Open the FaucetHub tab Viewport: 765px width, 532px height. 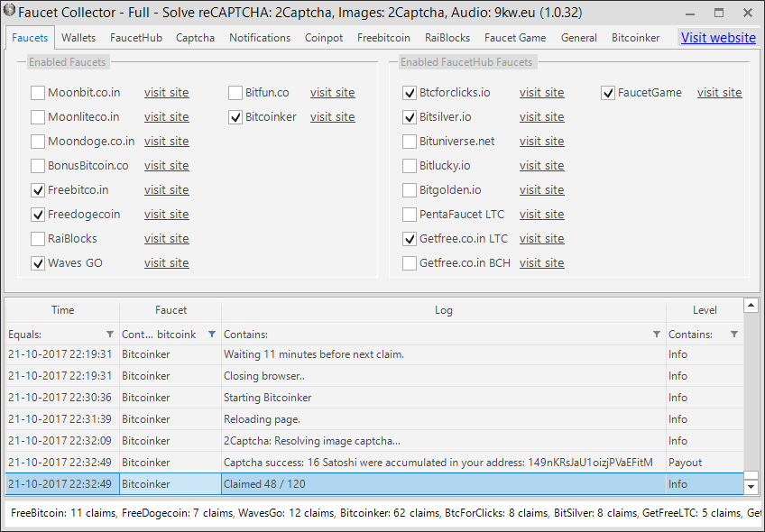click(x=136, y=38)
